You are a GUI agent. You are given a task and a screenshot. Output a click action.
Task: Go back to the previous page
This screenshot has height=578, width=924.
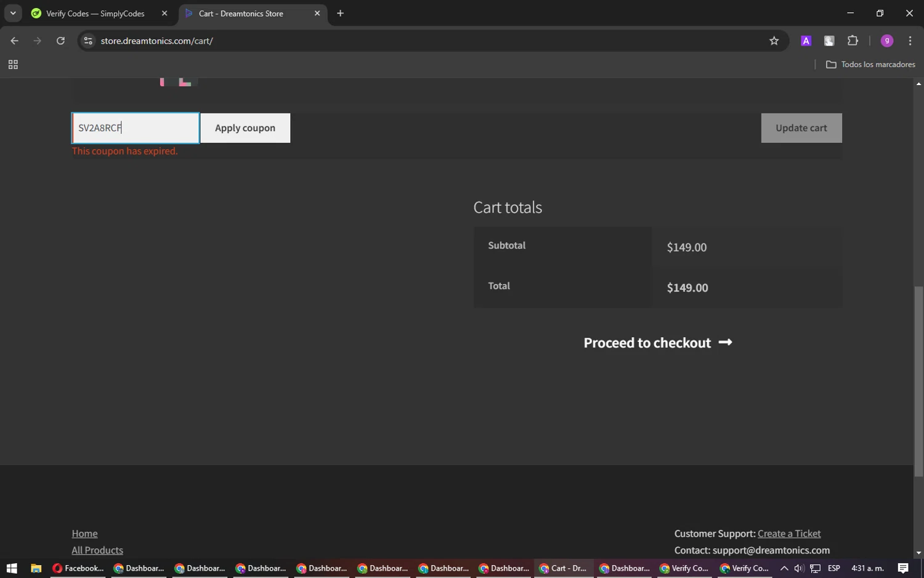tap(14, 41)
